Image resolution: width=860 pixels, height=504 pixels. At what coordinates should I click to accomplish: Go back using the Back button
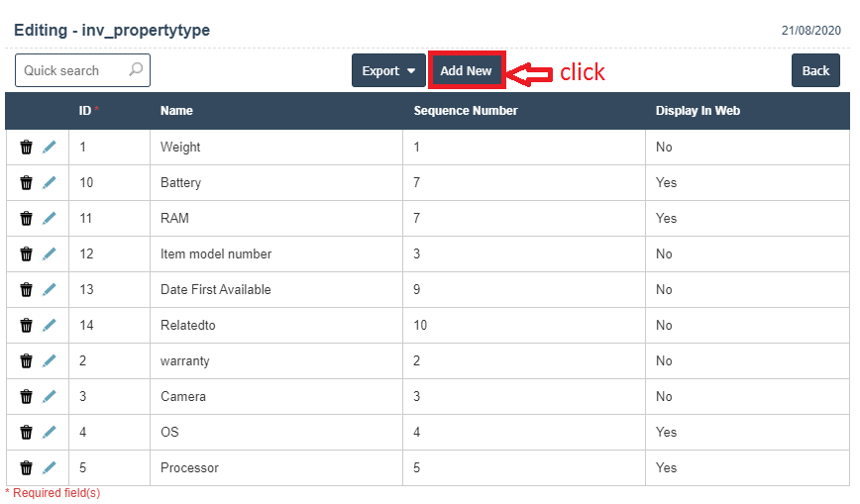point(815,71)
